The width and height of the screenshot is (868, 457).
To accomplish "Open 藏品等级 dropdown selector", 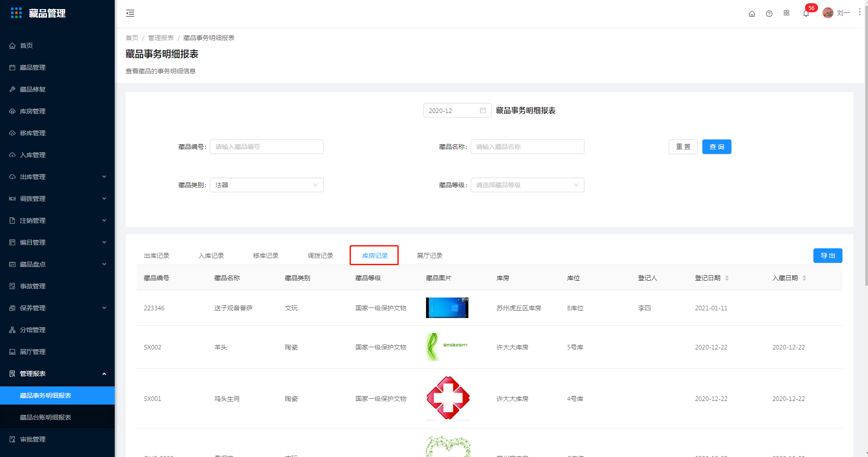I will click(x=528, y=185).
